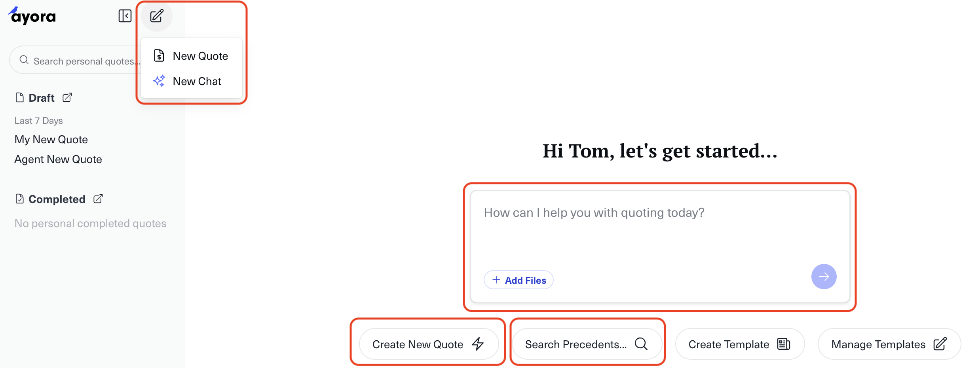Open Manage Templates

(x=889, y=344)
